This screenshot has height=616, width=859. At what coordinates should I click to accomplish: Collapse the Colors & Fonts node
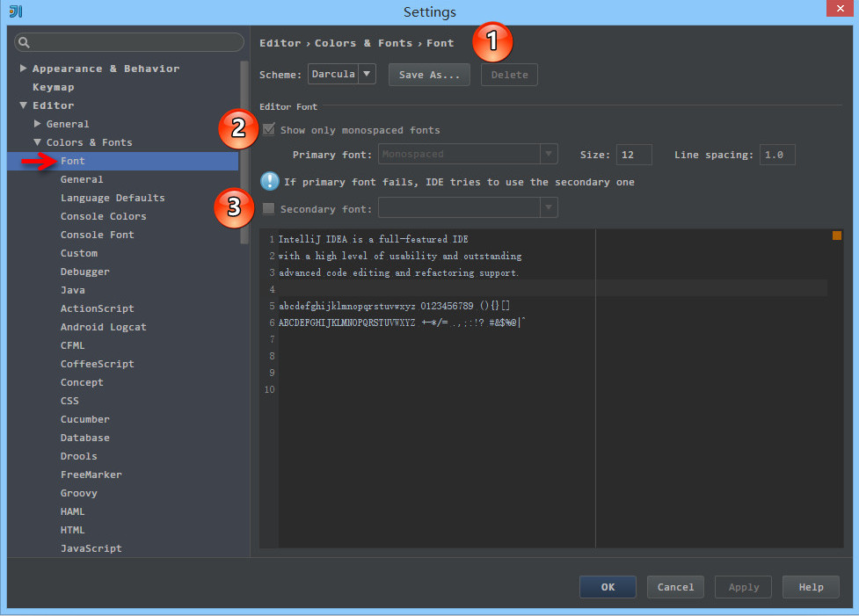[38, 142]
